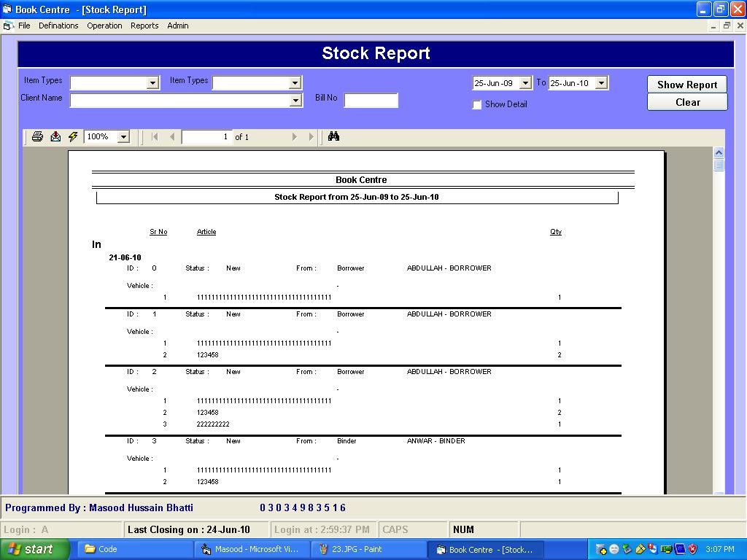Click Programmed By Masood Hussain Bhatti text
747x560 pixels.
coord(99,507)
